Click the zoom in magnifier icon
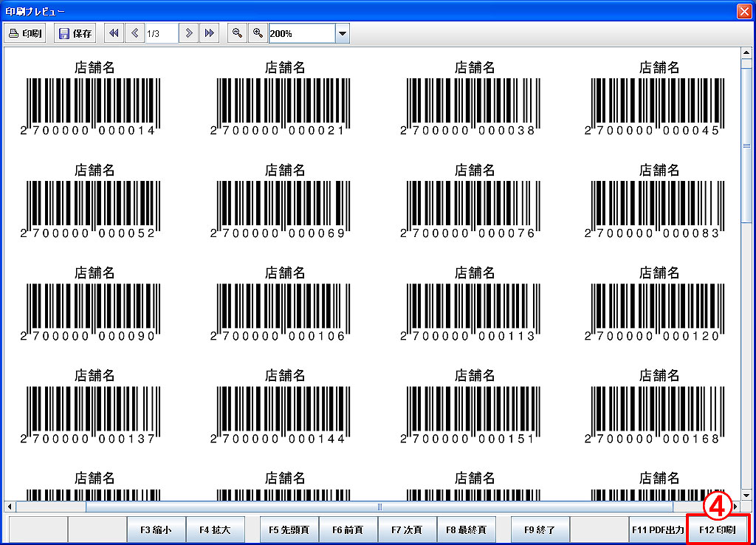Image resolution: width=756 pixels, height=545 pixels. (258, 33)
